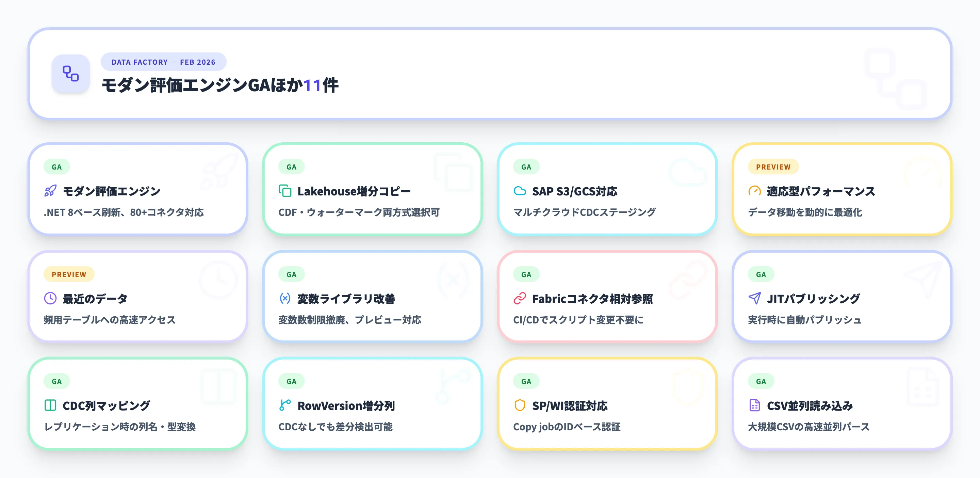Image resolution: width=980 pixels, height=478 pixels.
Task: Click the GA badge on SAP S3/GCS対応
Action: click(x=525, y=167)
